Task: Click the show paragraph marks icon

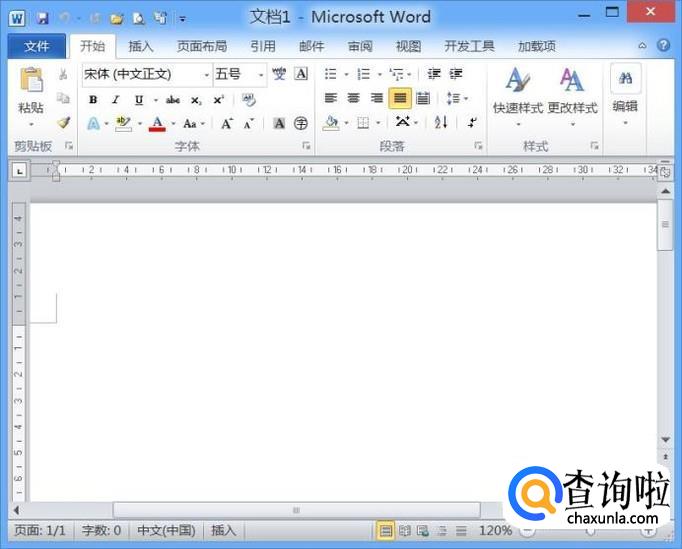Action: tap(472, 123)
